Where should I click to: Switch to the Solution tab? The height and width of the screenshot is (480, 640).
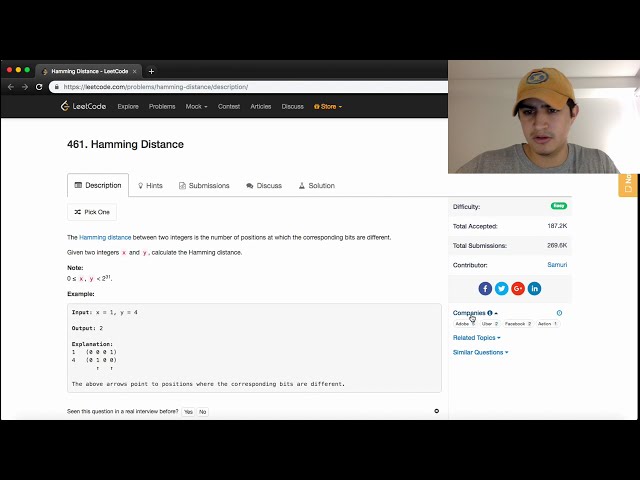point(317,186)
